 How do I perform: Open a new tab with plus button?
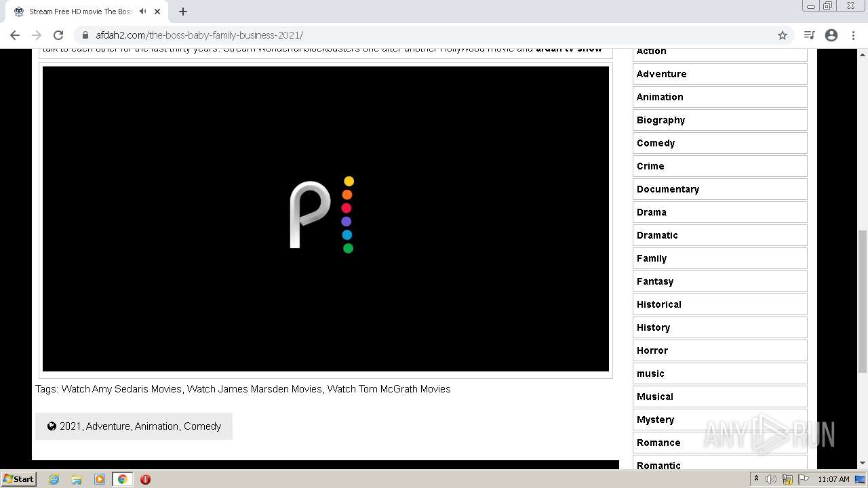click(183, 12)
